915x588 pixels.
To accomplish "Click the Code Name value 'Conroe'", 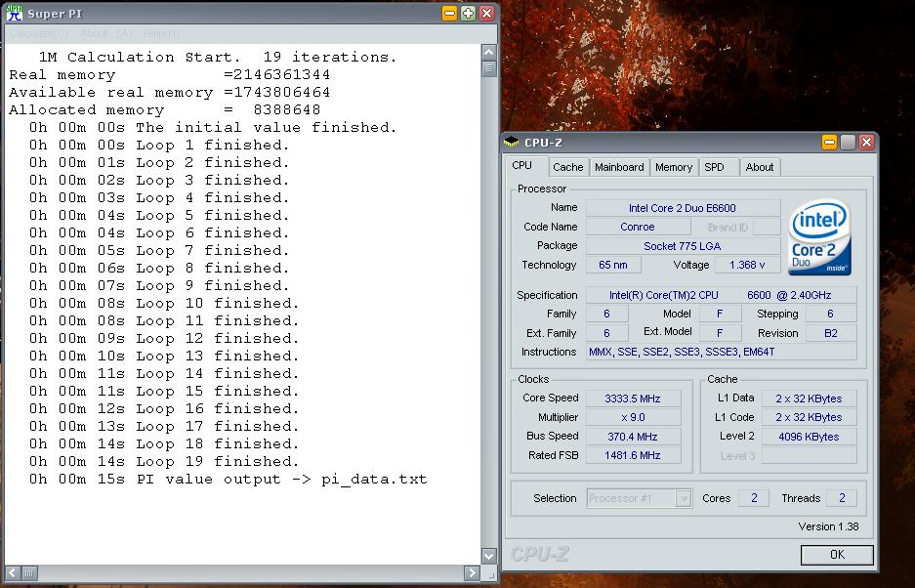I will tap(638, 227).
